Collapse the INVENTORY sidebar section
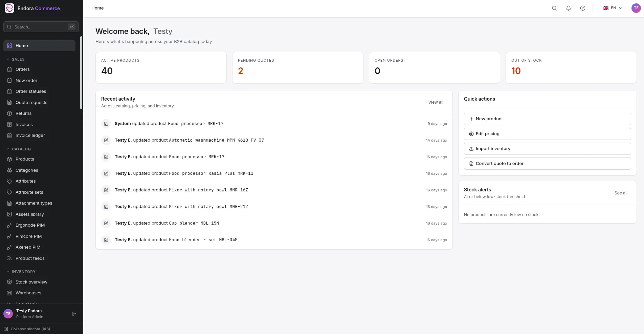The image size is (644, 334). click(21, 272)
